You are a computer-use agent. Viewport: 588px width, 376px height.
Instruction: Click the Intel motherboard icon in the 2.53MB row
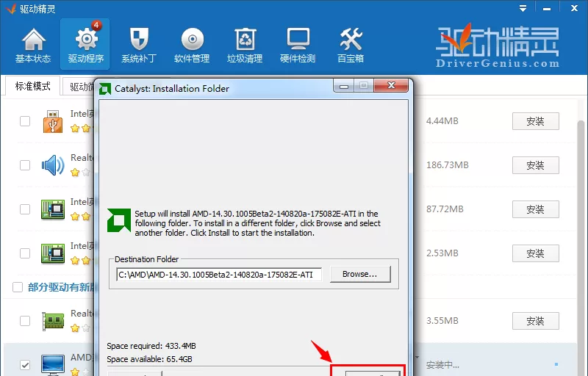[x=53, y=253]
